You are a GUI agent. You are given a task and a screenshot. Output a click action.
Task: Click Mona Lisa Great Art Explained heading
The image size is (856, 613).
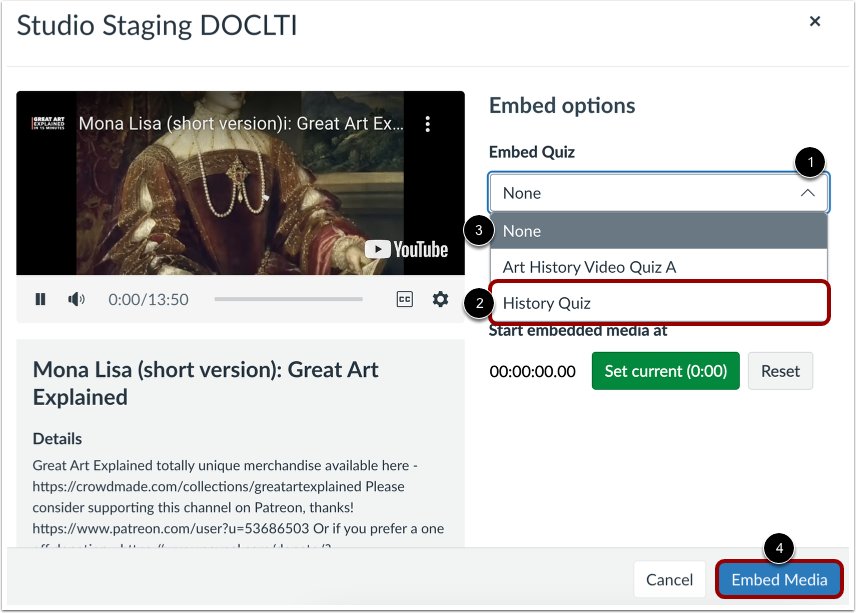(205, 383)
